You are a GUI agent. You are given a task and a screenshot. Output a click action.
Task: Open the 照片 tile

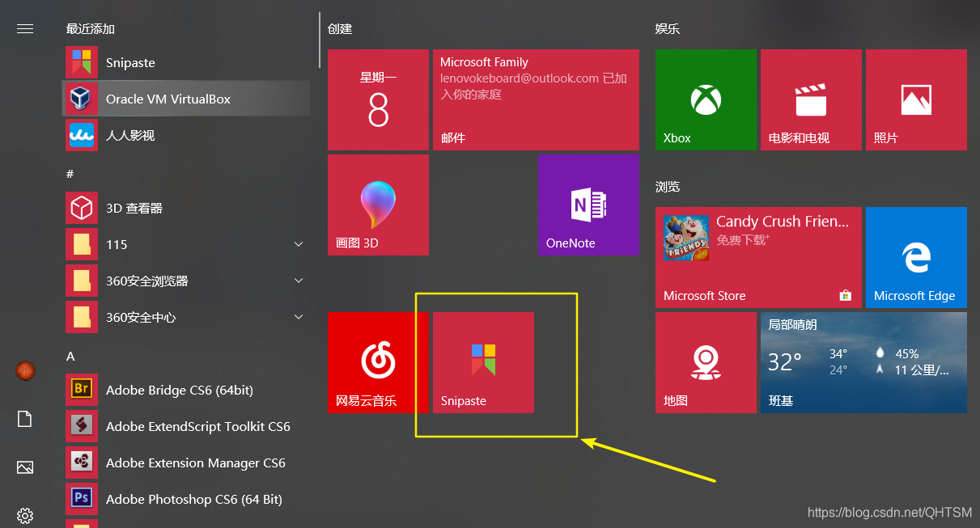click(916, 99)
